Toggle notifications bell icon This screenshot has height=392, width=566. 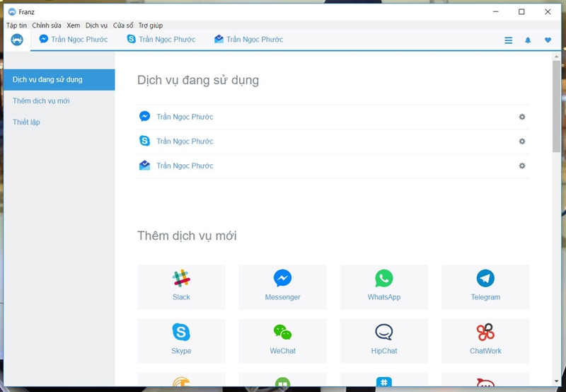[x=528, y=40]
